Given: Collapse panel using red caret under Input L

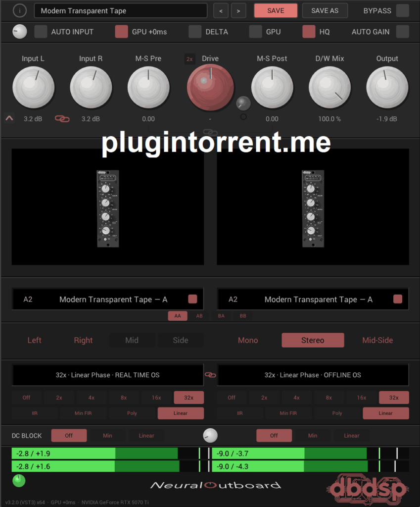Looking at the screenshot, I should (9, 118).
